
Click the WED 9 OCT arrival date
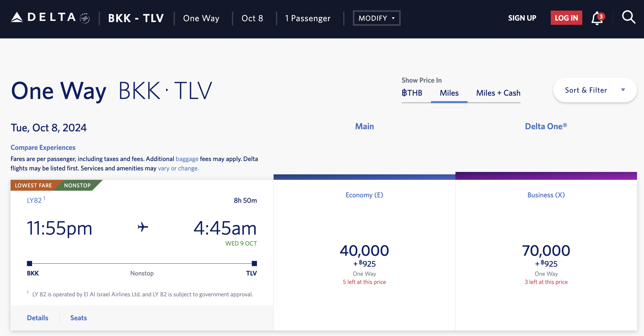[241, 243]
